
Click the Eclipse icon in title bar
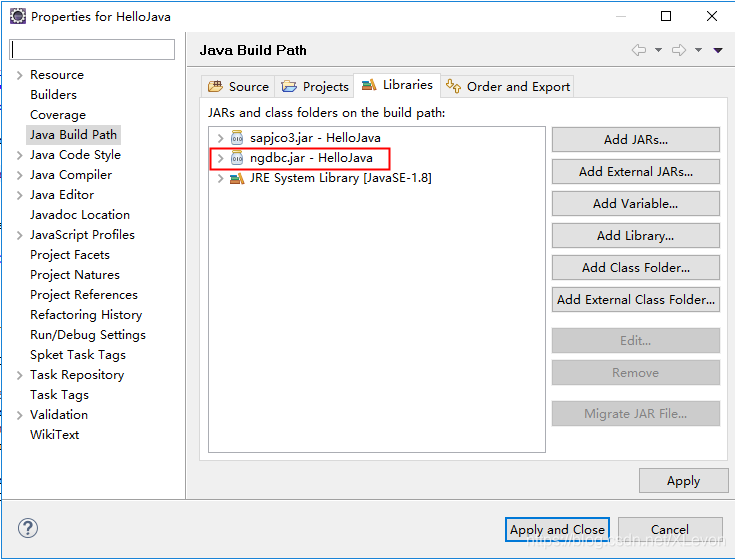[18, 16]
